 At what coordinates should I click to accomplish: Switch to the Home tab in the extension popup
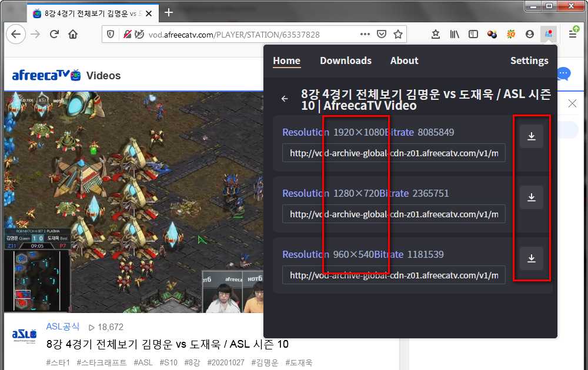click(286, 60)
